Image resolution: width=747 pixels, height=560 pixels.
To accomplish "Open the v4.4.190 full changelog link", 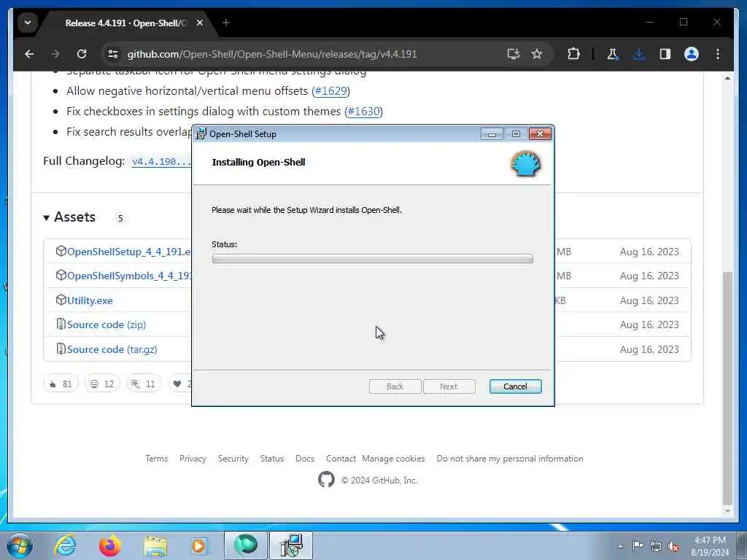I will point(161,161).
